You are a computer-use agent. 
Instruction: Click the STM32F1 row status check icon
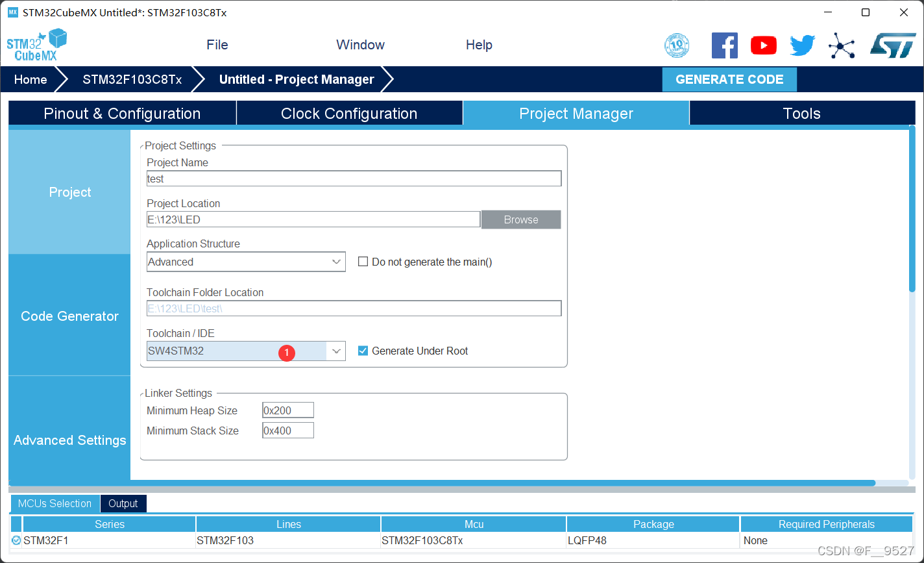click(16, 540)
